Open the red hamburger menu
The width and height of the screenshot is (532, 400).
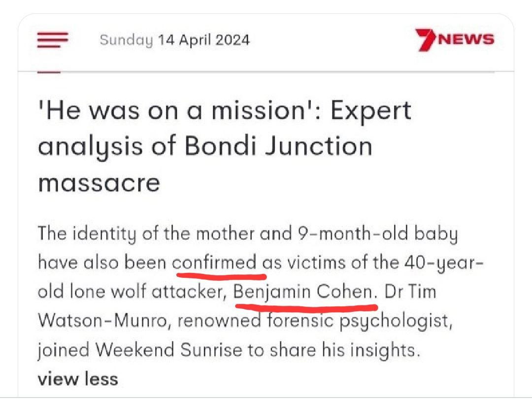[x=52, y=40]
